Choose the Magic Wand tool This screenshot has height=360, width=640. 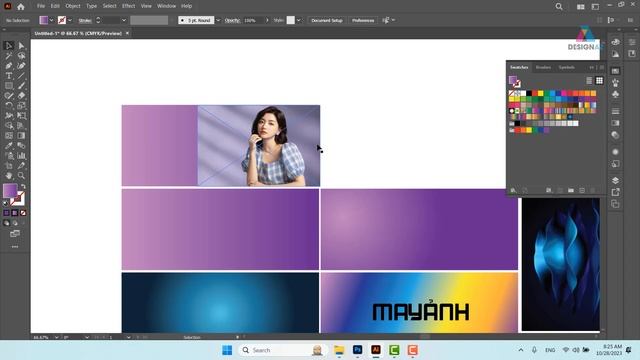(9, 56)
